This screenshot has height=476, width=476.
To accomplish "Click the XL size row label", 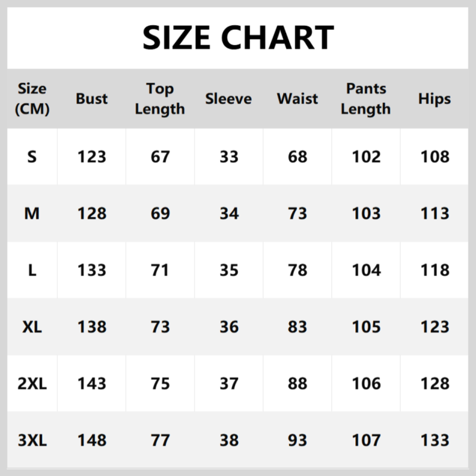I will (32, 327).
